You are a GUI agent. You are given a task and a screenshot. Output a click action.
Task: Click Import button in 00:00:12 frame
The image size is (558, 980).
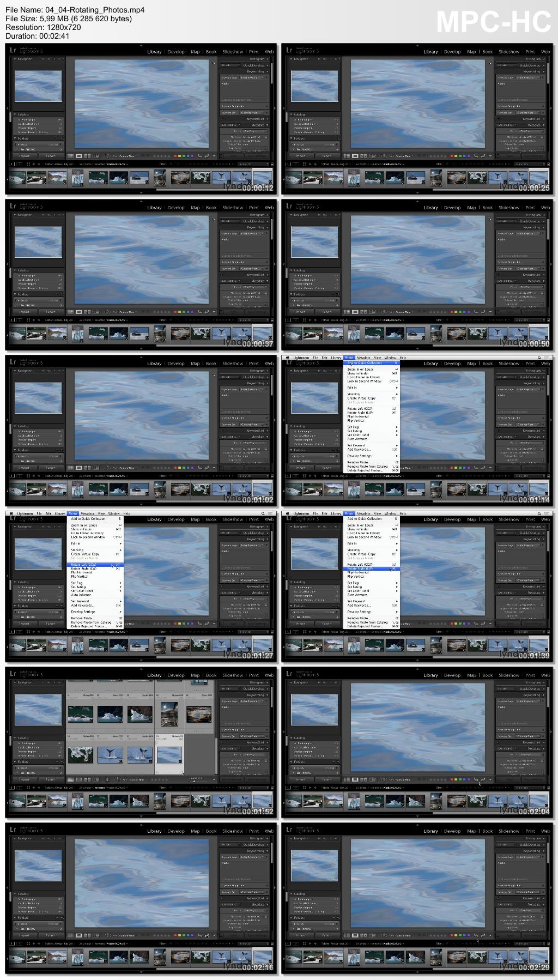coord(25,156)
